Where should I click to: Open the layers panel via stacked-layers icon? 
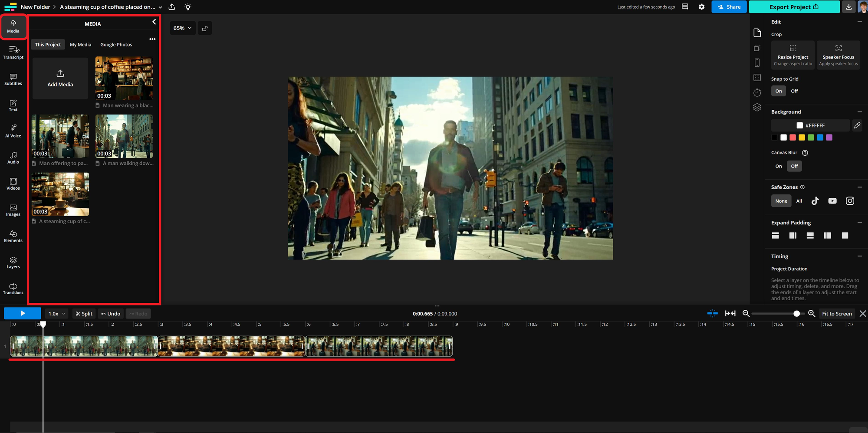click(757, 107)
